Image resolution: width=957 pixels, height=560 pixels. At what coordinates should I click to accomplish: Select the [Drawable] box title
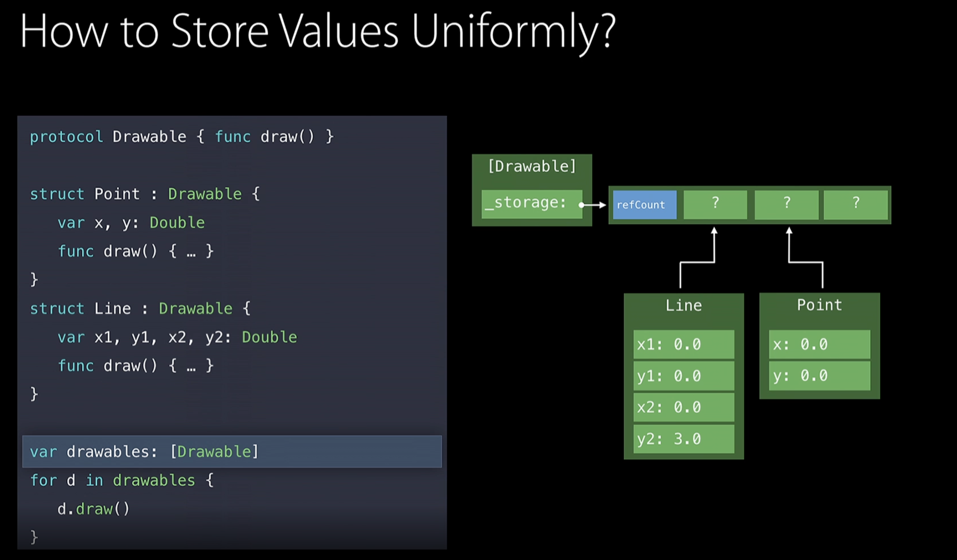532,166
